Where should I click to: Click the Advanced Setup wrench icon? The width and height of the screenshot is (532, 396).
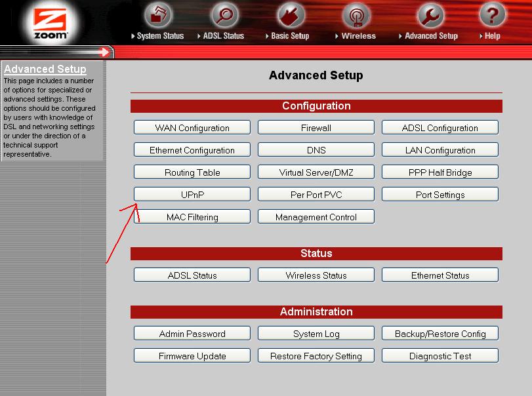430,16
